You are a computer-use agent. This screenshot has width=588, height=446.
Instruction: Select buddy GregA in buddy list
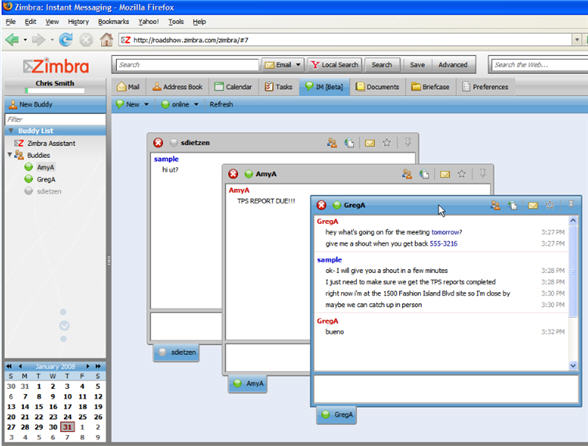(x=40, y=179)
